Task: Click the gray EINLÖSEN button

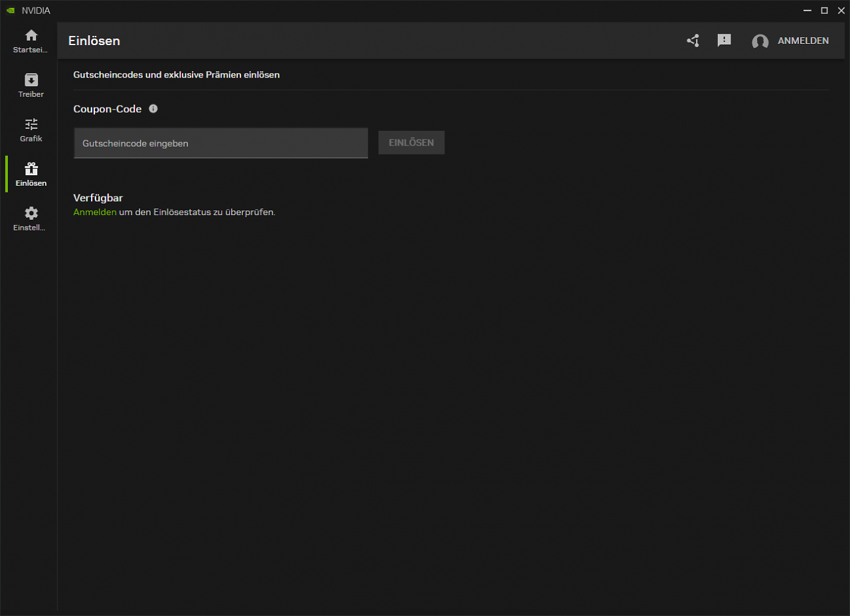Action: pyautogui.click(x=412, y=143)
